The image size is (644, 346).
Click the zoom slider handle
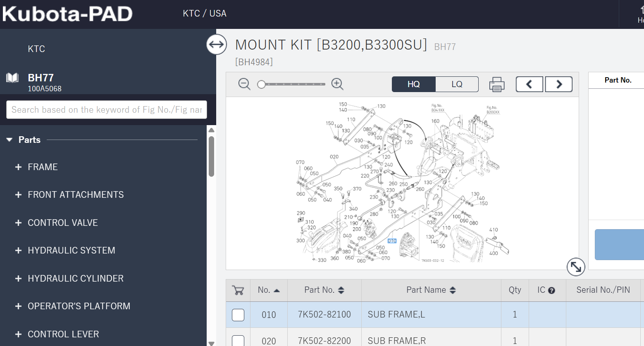(x=261, y=84)
